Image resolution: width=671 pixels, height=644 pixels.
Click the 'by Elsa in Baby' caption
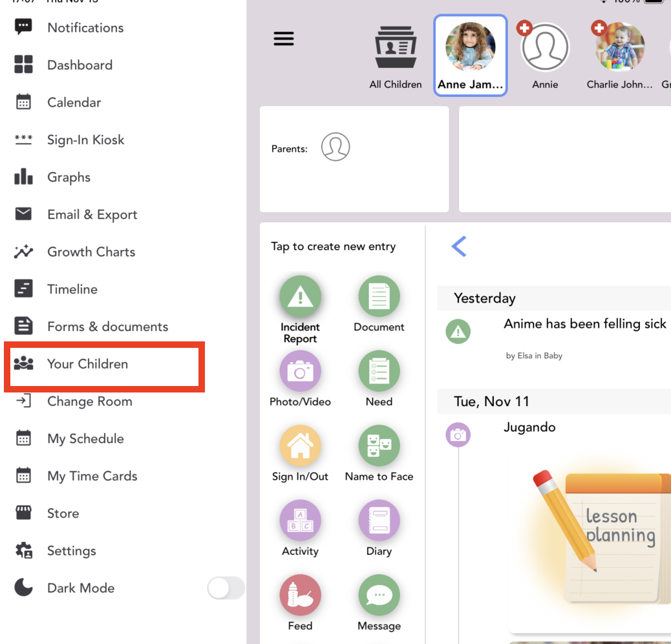click(x=534, y=356)
